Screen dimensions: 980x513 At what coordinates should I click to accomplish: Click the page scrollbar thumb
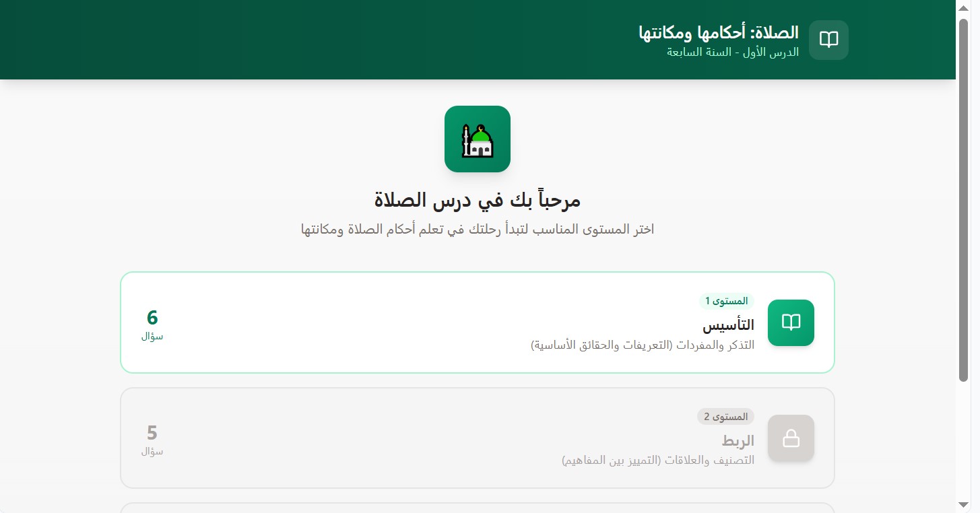[x=964, y=199]
